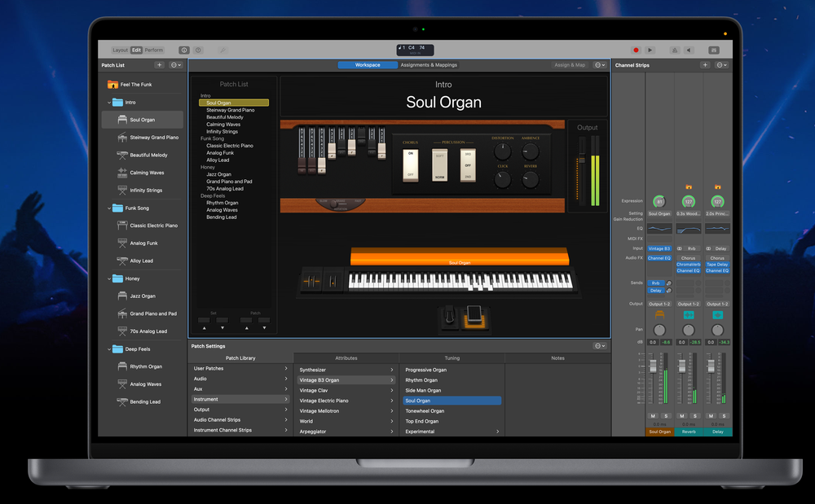
Task: Click the expression pedal in the workspace
Action: [474, 317]
